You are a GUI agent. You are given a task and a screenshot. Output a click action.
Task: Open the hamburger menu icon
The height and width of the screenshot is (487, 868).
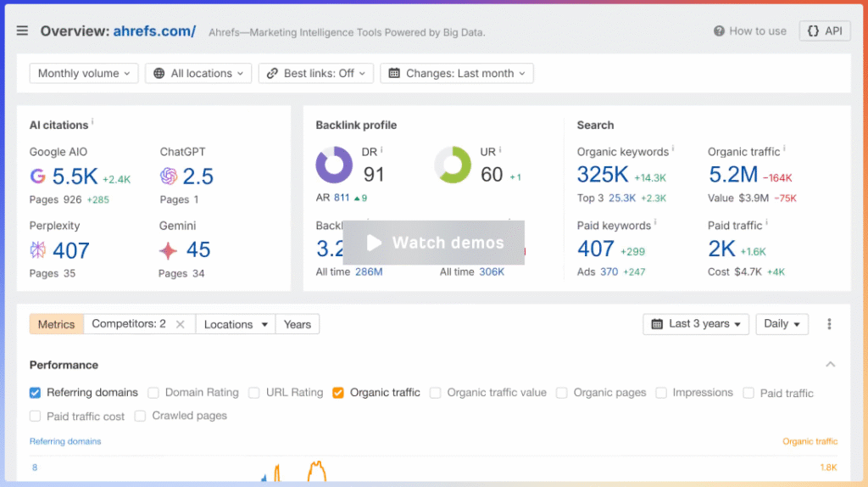[22, 31]
